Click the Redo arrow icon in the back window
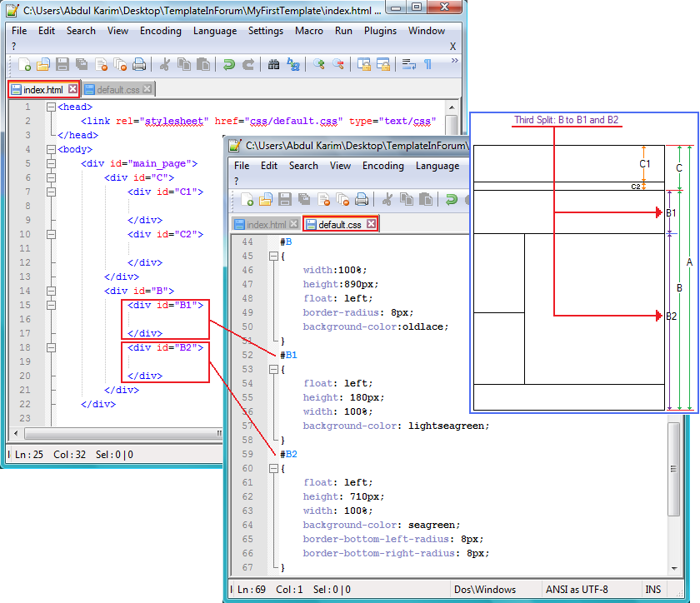Screen dimensions: 700x603 point(247,64)
